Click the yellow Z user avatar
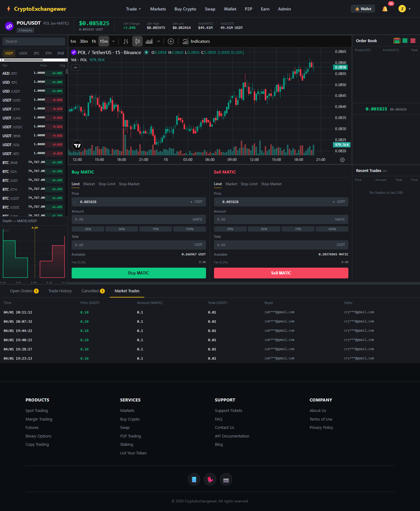Screen dimensions: 420x511 click(402, 9)
